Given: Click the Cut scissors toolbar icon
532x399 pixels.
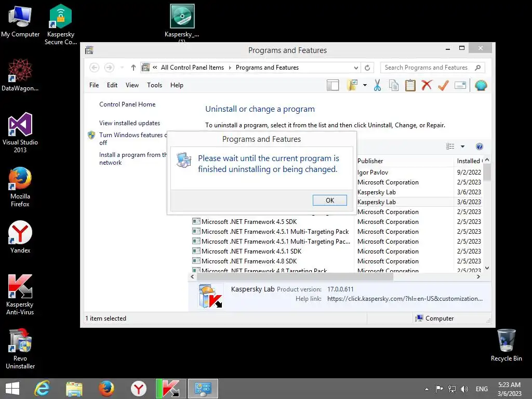Looking at the screenshot, I should [x=377, y=85].
